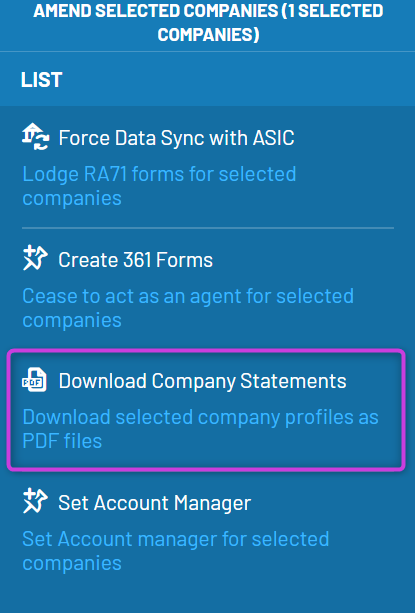This screenshot has height=613, width=415.
Task: Click 'Download selected company profiles as PDF files'
Action: (200, 429)
